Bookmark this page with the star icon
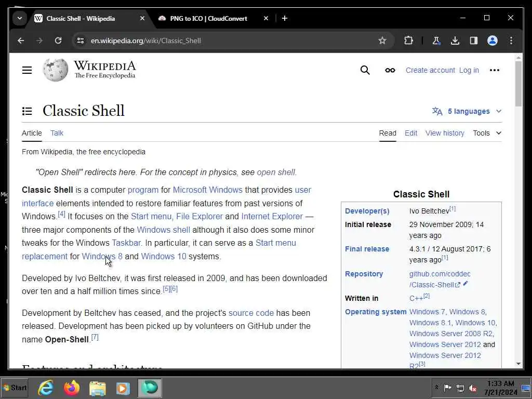The height and width of the screenshot is (399, 532). point(382,41)
